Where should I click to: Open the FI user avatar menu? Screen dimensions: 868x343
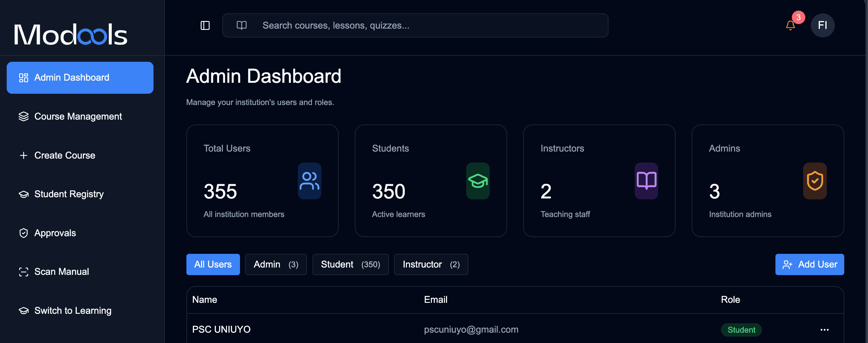[823, 25]
